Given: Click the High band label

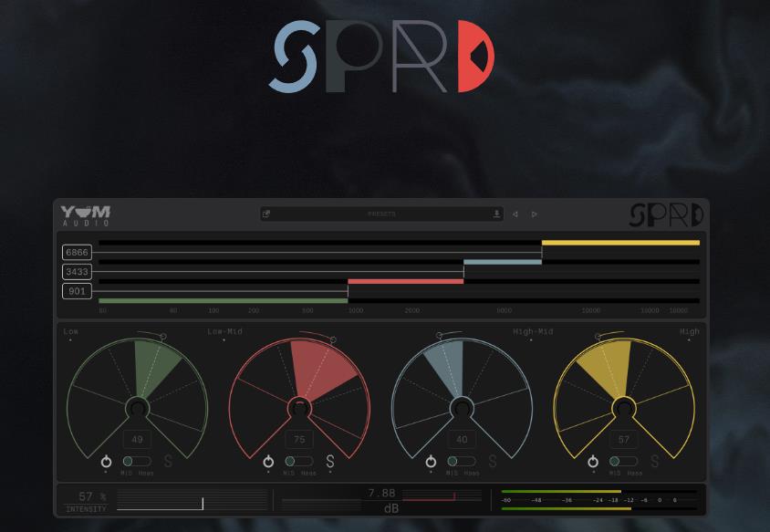Looking at the screenshot, I should click(x=690, y=331).
